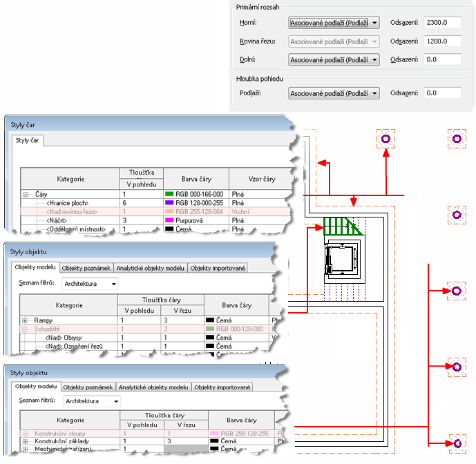This screenshot has width=476, height=464.
Task: Expand the Rampy category
Action: pos(25,320)
